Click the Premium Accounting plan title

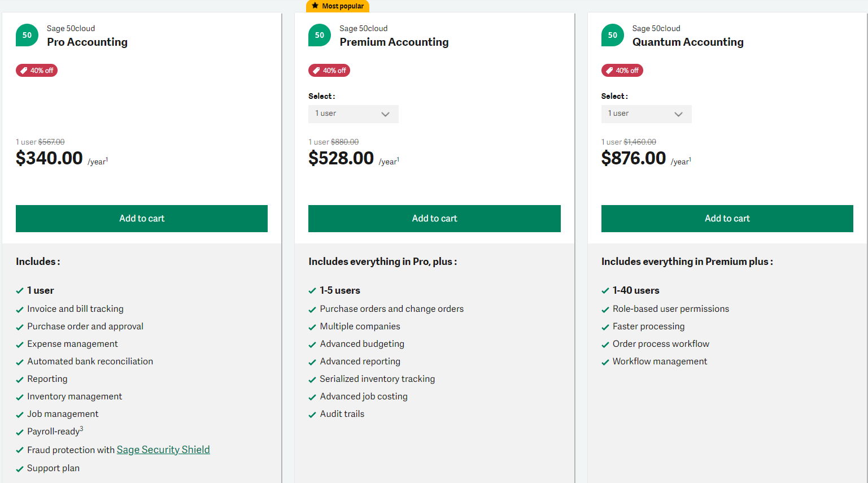point(394,42)
